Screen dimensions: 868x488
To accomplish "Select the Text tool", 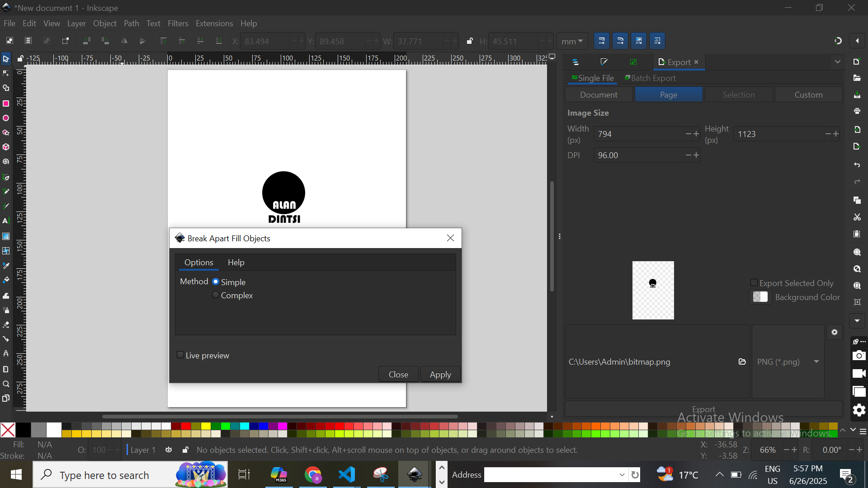I will pyautogui.click(x=6, y=221).
